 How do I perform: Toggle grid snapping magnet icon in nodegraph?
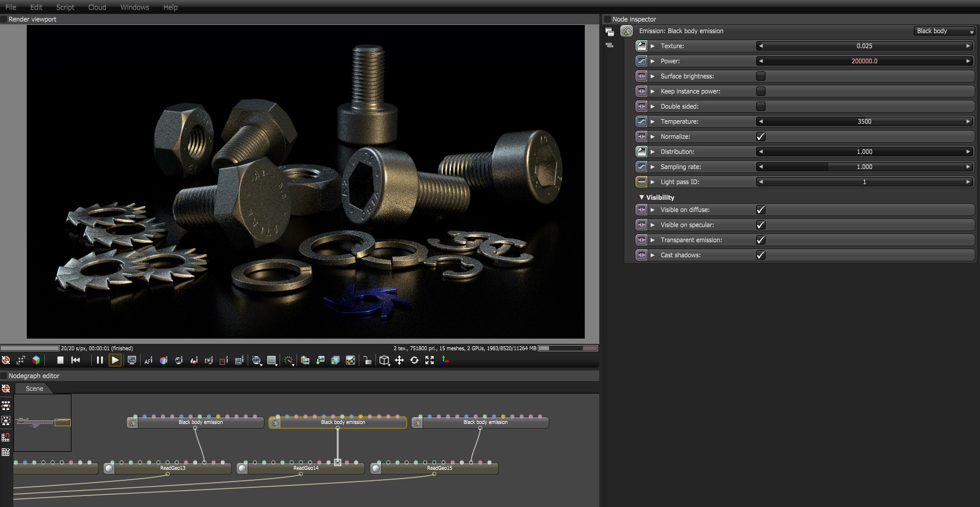tap(6, 437)
